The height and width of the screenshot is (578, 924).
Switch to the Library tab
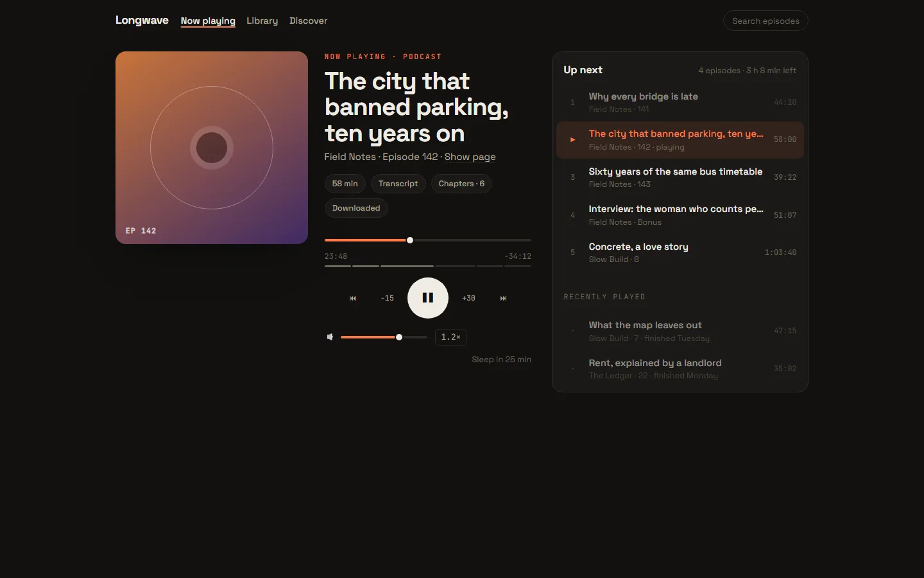click(x=262, y=21)
